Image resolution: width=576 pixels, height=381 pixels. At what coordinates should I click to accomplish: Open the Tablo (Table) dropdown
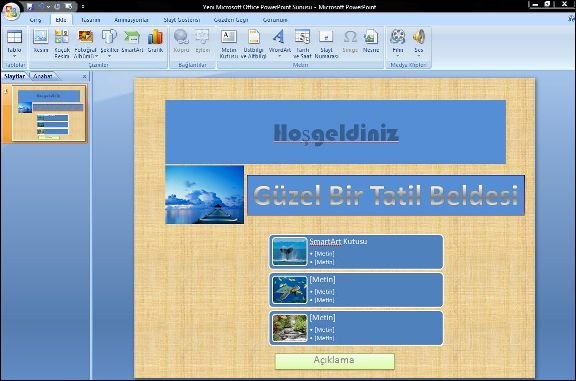click(14, 44)
